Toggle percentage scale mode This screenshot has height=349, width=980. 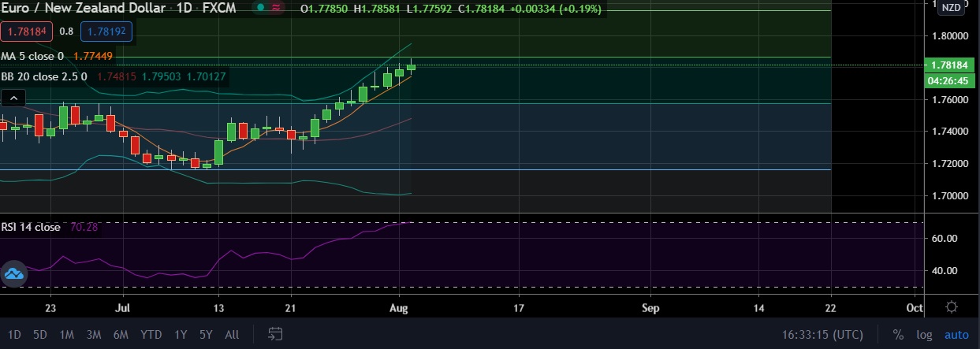pyautogui.click(x=898, y=334)
